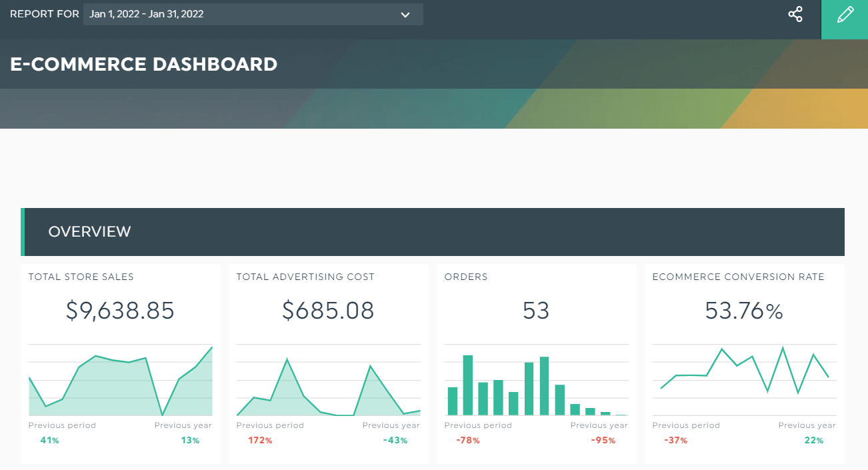Select the Overview section header
Image resolution: width=868 pixels, height=470 pixels.
tap(89, 231)
